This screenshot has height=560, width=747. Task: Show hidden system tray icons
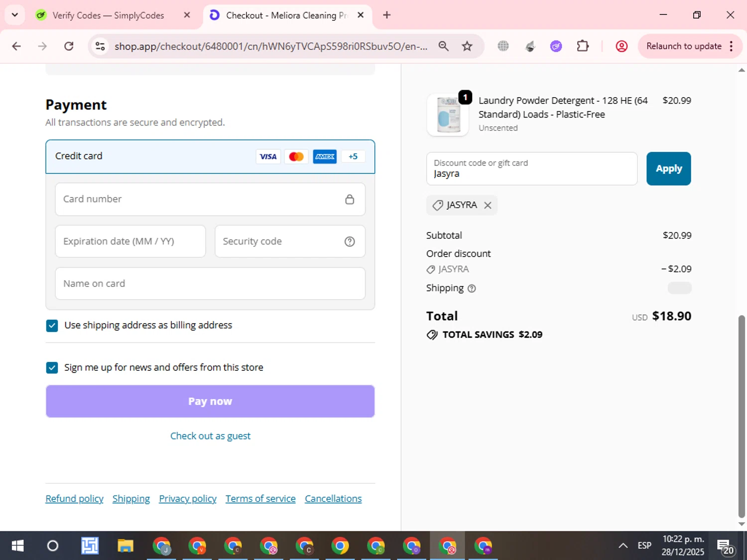(x=623, y=546)
